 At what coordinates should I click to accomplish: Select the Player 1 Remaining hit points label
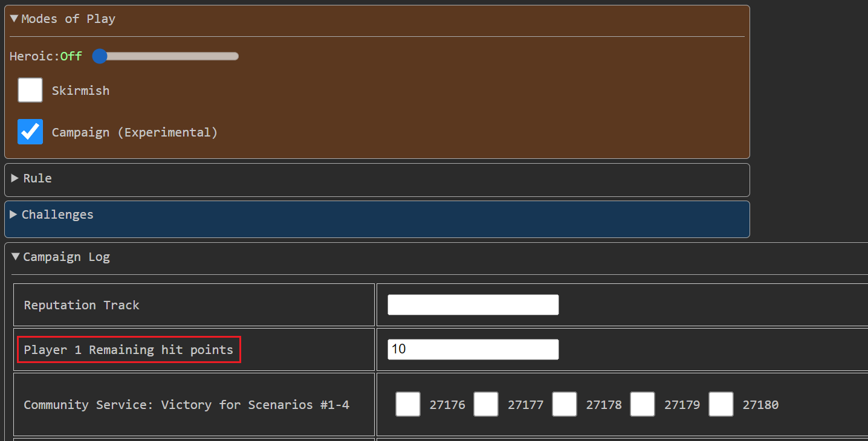129,350
